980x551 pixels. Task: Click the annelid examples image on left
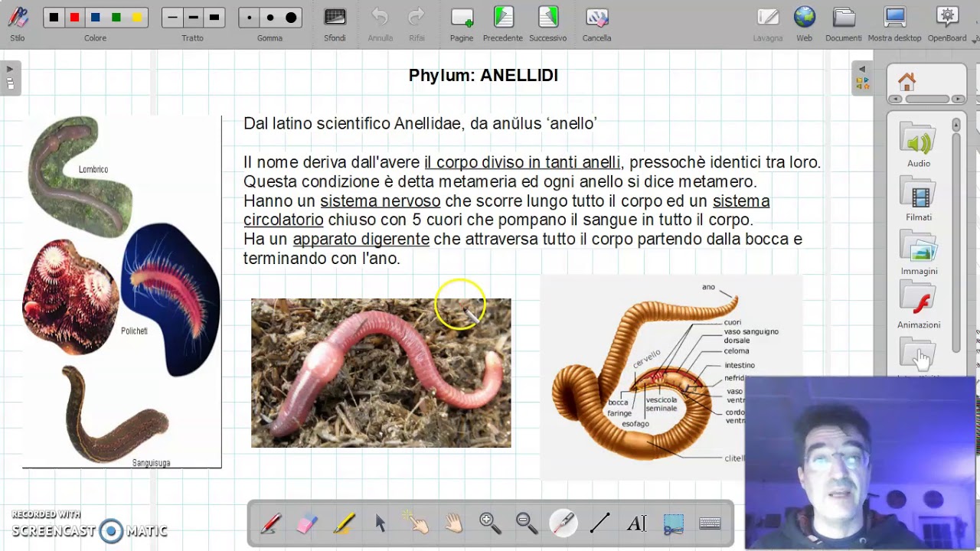click(122, 292)
